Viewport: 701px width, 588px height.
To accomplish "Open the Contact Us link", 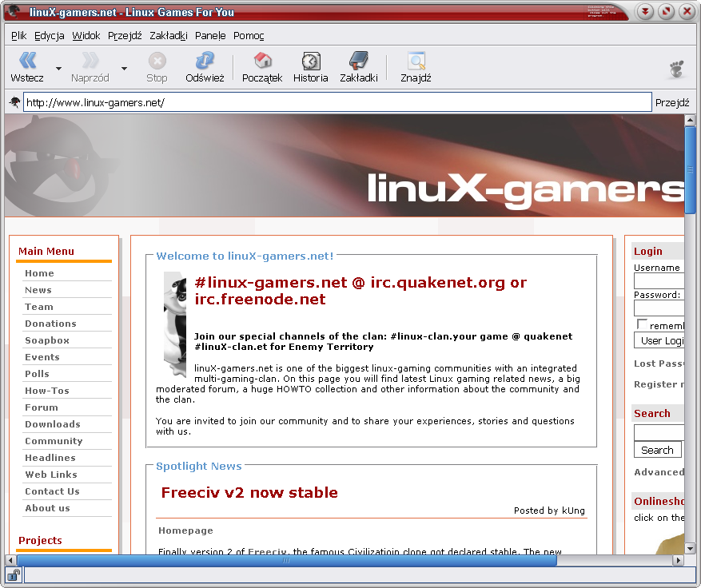I will tap(52, 491).
